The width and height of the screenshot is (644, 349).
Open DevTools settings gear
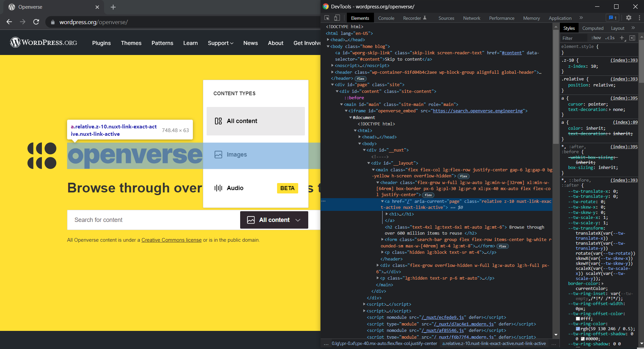click(629, 18)
